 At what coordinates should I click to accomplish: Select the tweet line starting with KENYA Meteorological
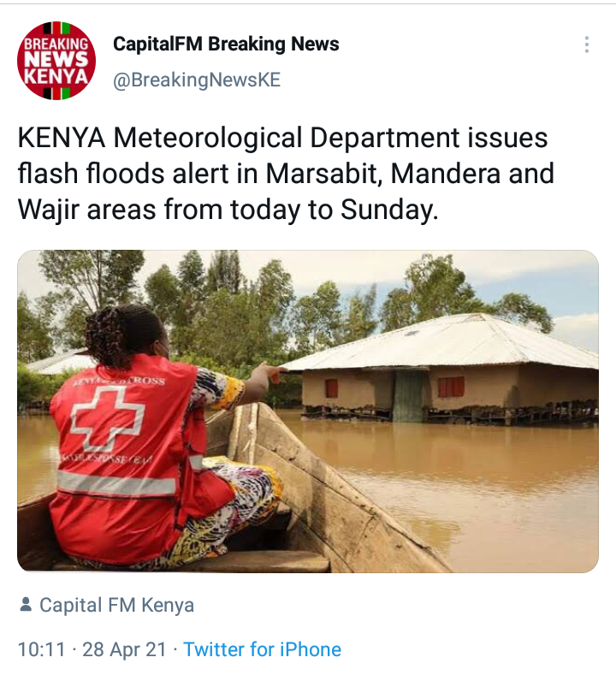pos(282,138)
